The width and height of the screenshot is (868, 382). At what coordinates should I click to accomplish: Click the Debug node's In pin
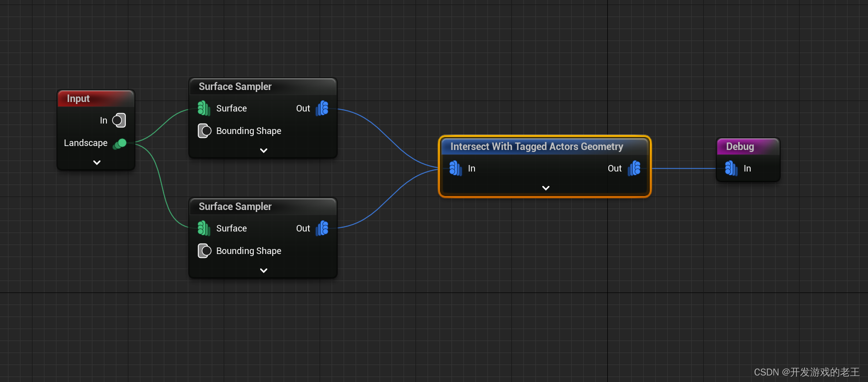coord(731,168)
